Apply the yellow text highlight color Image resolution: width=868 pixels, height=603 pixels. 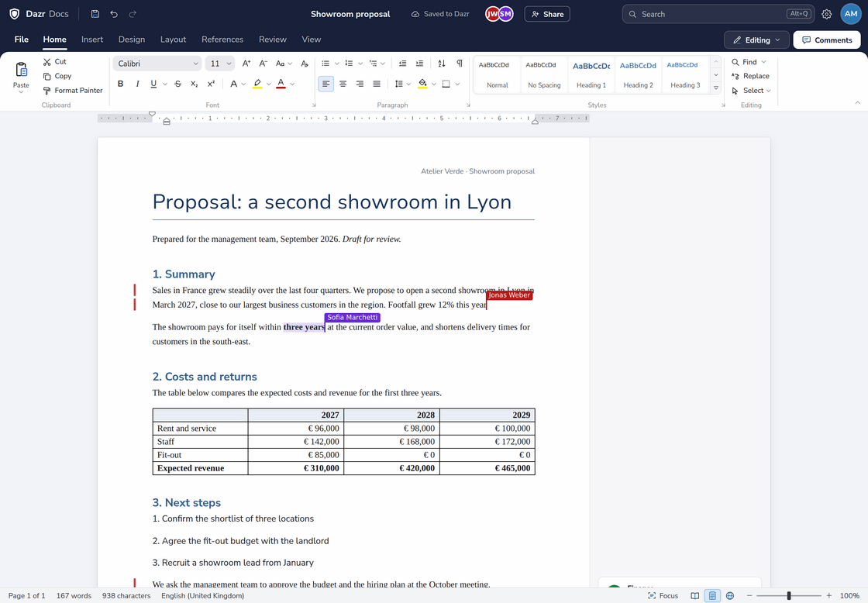tap(257, 84)
